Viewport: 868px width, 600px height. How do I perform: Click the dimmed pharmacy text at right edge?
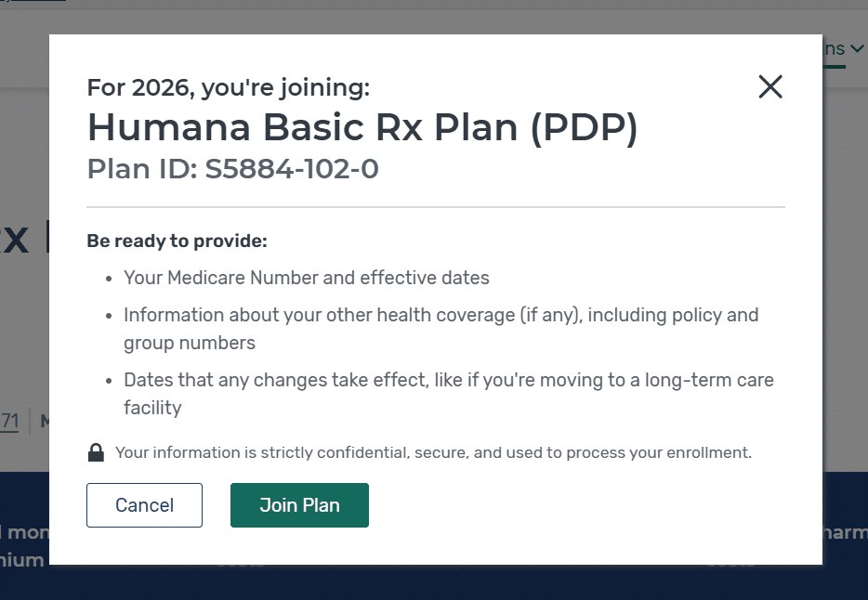(844, 534)
